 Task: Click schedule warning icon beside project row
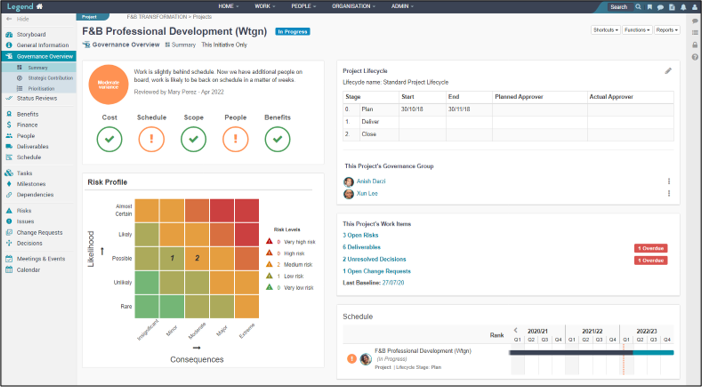click(352, 359)
